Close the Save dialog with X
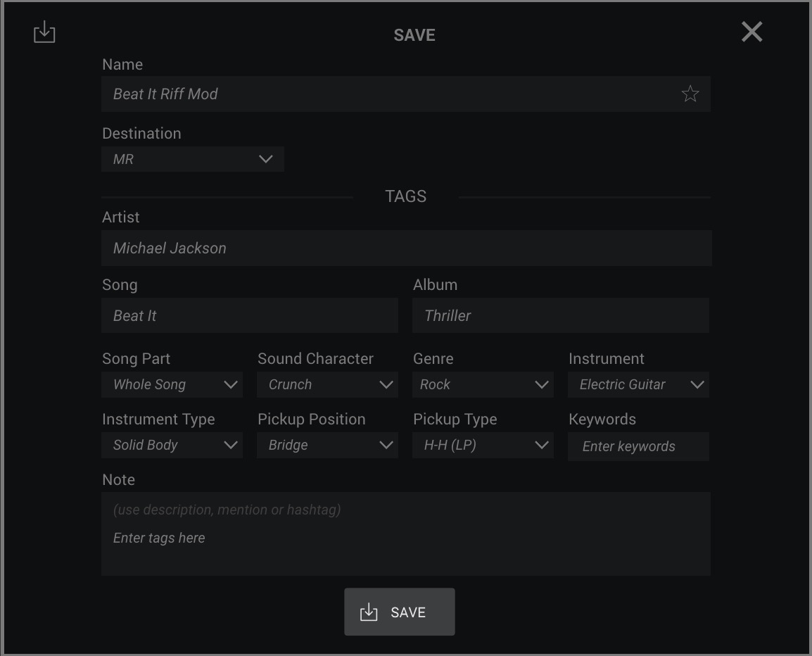 point(751,32)
